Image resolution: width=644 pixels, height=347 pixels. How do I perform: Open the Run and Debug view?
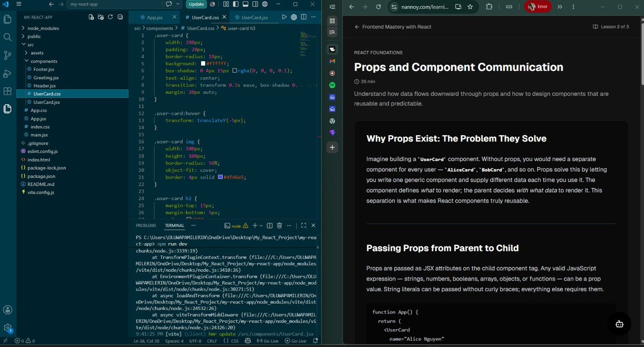point(8,73)
